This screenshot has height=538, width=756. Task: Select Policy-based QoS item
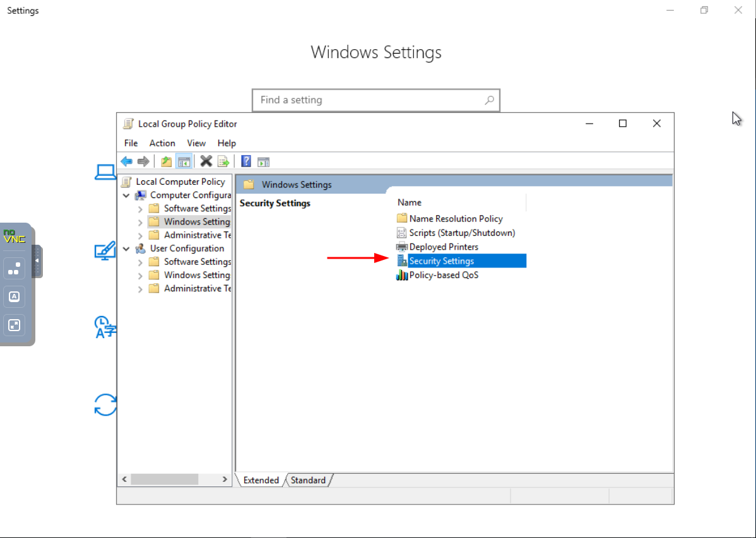443,275
